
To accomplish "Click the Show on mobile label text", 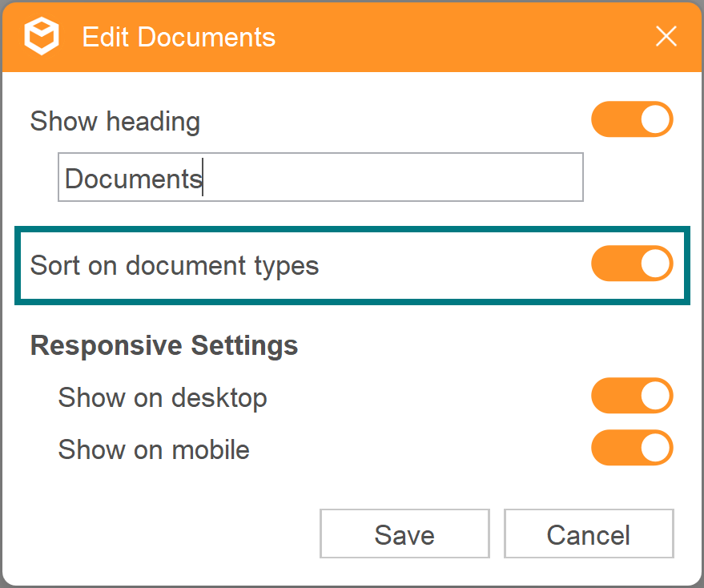I will 154,449.
